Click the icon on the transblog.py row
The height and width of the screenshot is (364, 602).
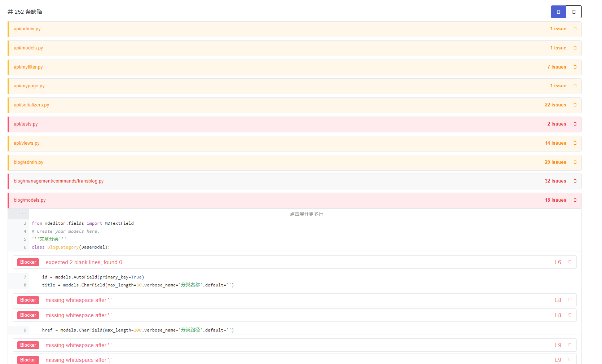(575, 181)
